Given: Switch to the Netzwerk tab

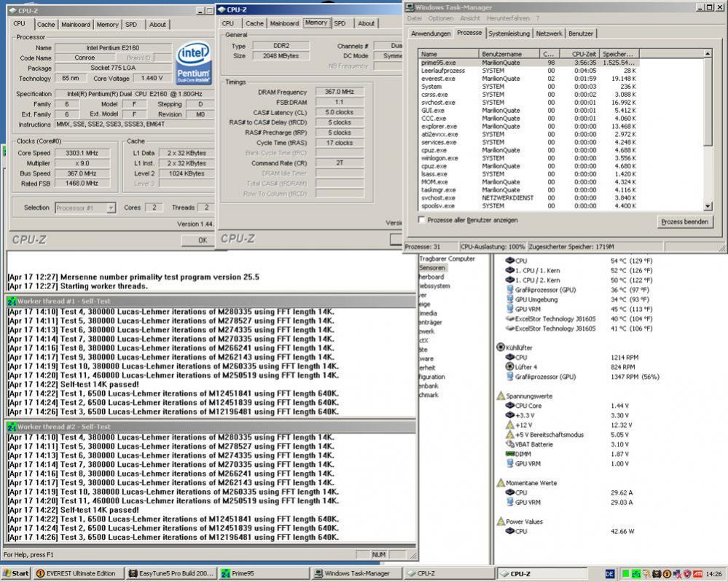Looking at the screenshot, I should 549,34.
